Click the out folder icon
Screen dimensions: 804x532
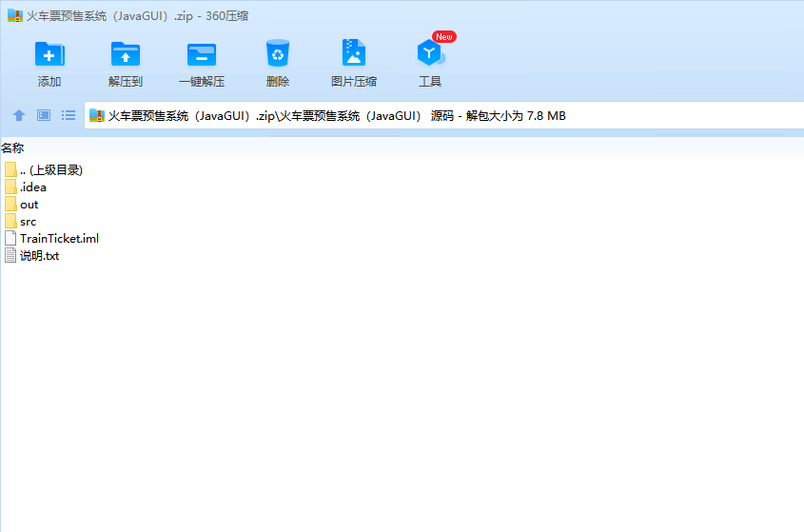coord(10,205)
